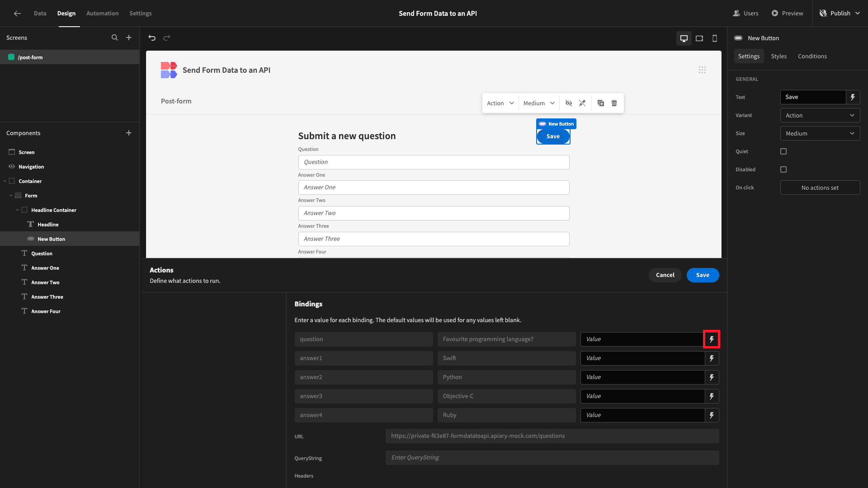Screen dimensions: 868x488
Task: Toggle the Quiet checkbox
Action: click(783, 151)
